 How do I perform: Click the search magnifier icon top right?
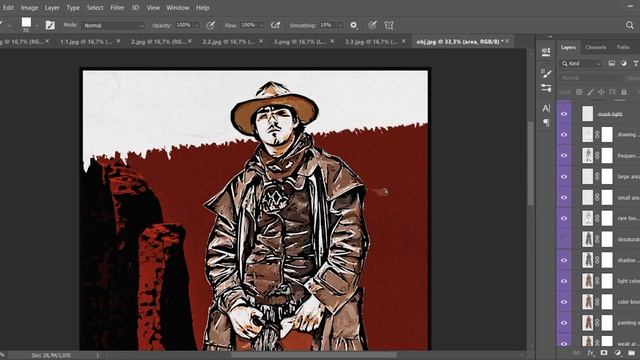[630, 25]
